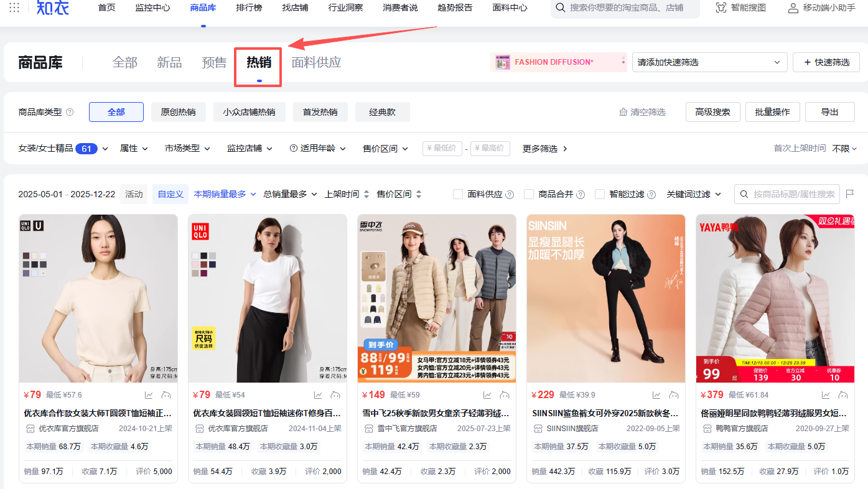Tick the 商品合并 checkbox

529,194
